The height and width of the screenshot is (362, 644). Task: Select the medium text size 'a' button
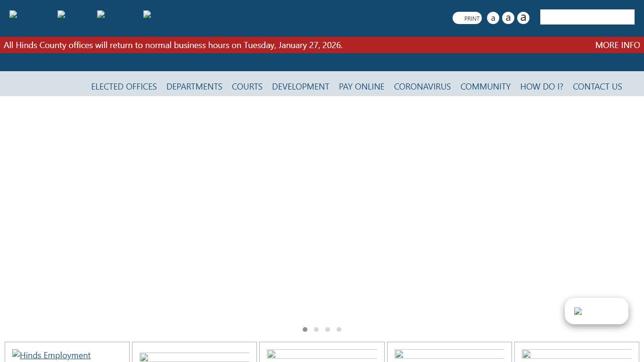point(508,18)
